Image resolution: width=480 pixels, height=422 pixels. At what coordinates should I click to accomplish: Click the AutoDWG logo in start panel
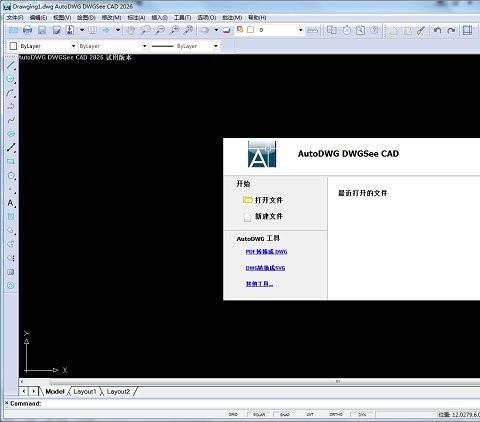[262, 154]
